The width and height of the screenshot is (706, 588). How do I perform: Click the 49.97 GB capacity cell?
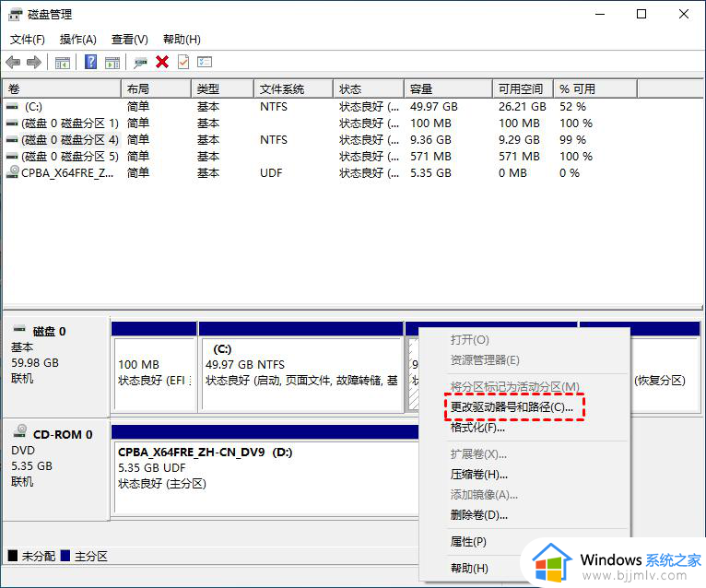click(x=433, y=107)
